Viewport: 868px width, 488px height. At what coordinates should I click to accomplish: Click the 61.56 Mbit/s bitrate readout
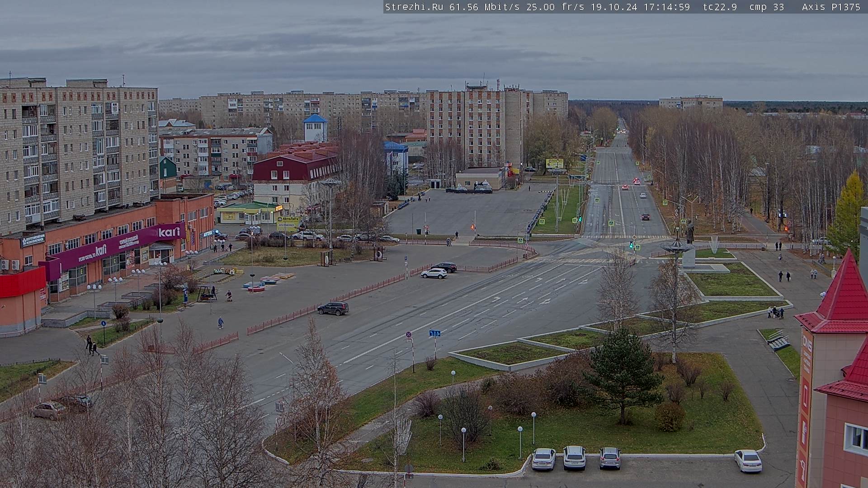(486, 7)
